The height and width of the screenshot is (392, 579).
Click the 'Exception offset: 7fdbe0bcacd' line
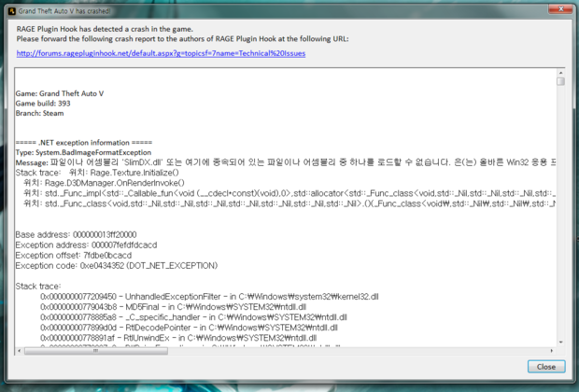pos(74,256)
